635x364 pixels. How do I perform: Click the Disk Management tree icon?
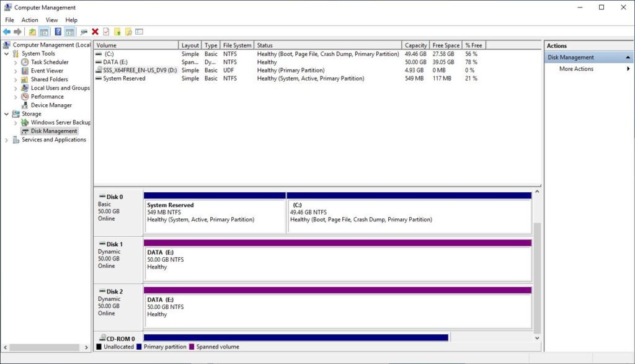click(x=25, y=131)
